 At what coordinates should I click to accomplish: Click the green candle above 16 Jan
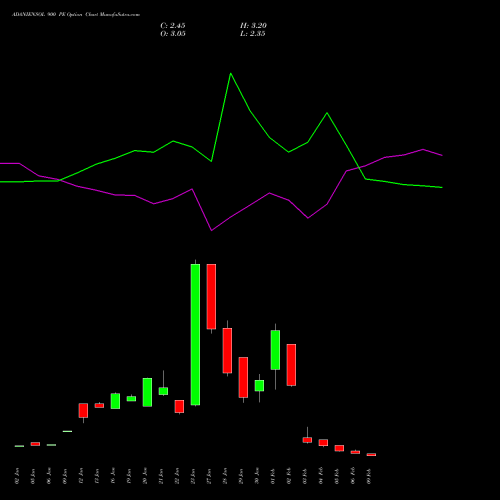(115, 401)
